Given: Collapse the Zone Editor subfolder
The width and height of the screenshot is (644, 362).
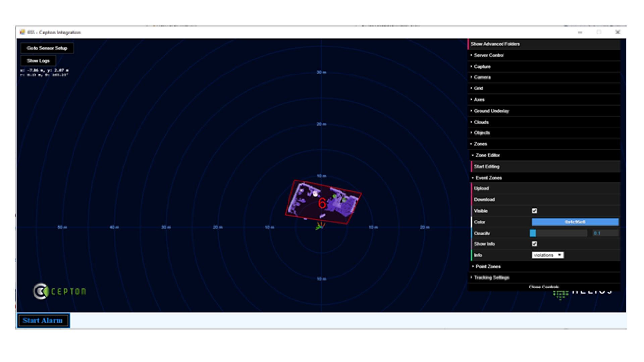Looking at the screenshot, I should [x=545, y=155].
